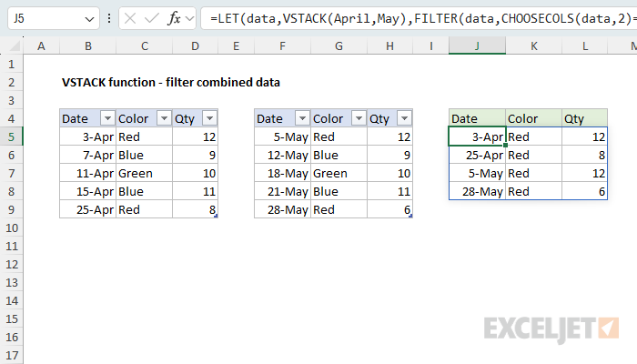Image resolution: width=637 pixels, height=364 pixels.
Task: Select column F header
Action: click(282, 45)
